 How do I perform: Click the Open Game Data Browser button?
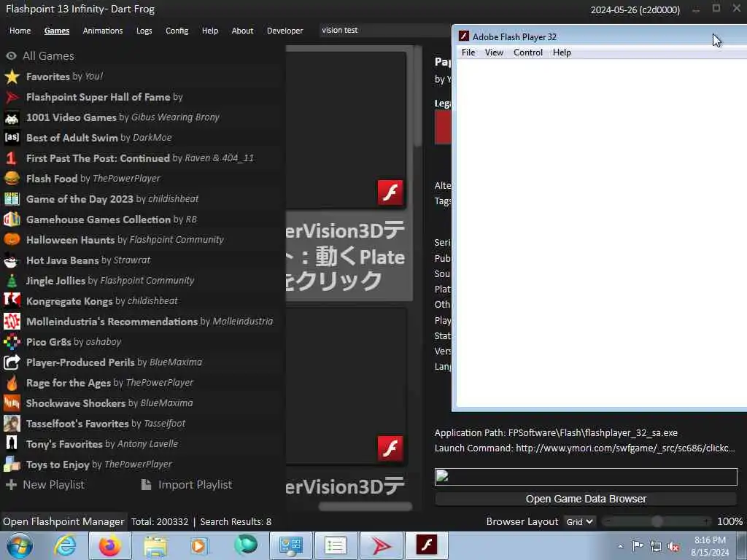click(x=586, y=499)
